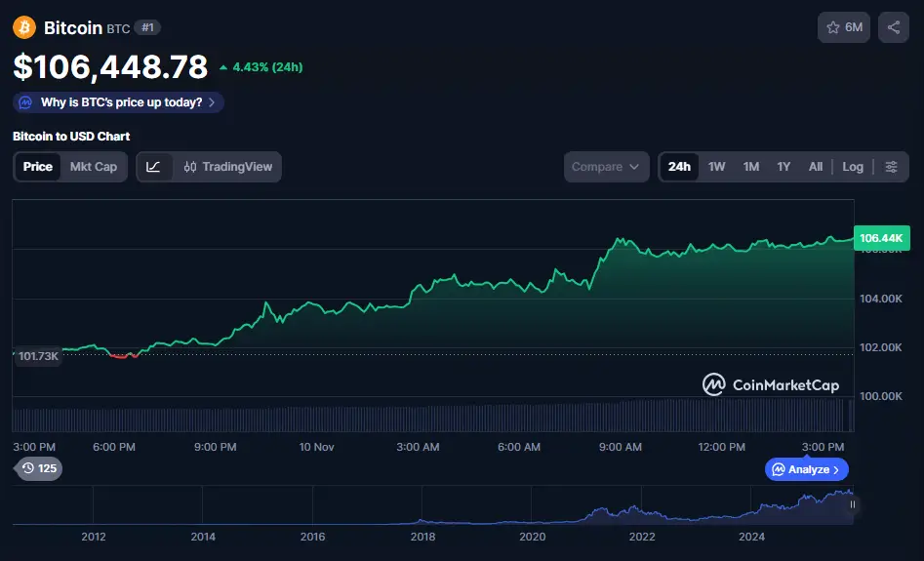Open chart settings sliders icon
Image resolution: width=924 pixels, height=561 pixels.
891,167
